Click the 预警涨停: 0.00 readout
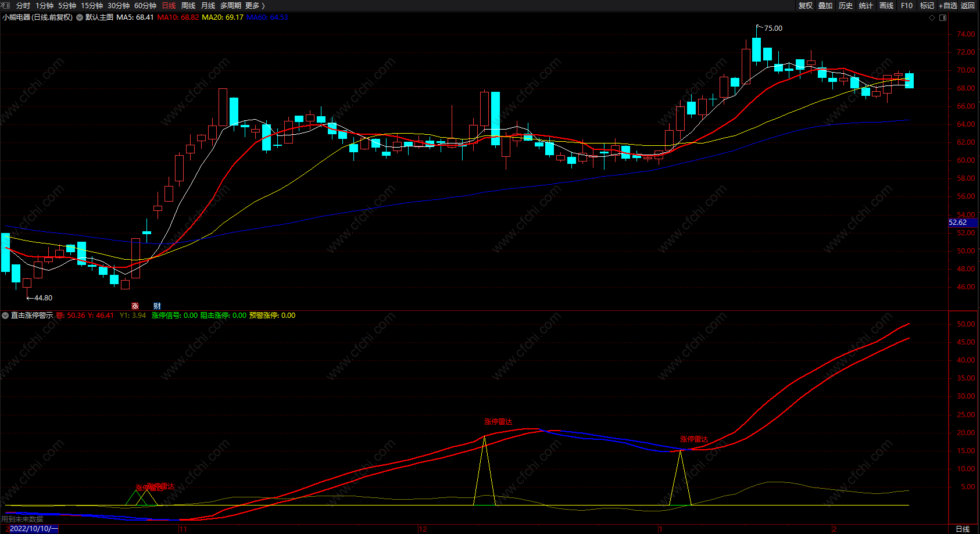 [272, 316]
